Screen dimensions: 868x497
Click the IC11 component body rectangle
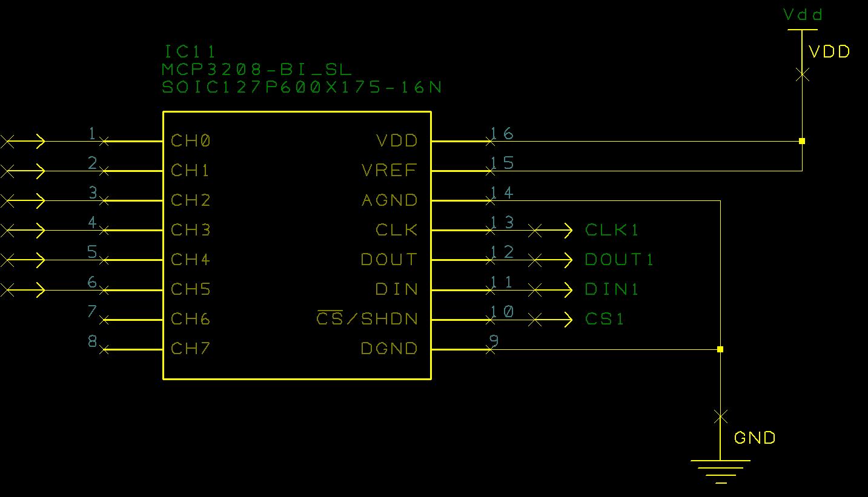(x=297, y=245)
